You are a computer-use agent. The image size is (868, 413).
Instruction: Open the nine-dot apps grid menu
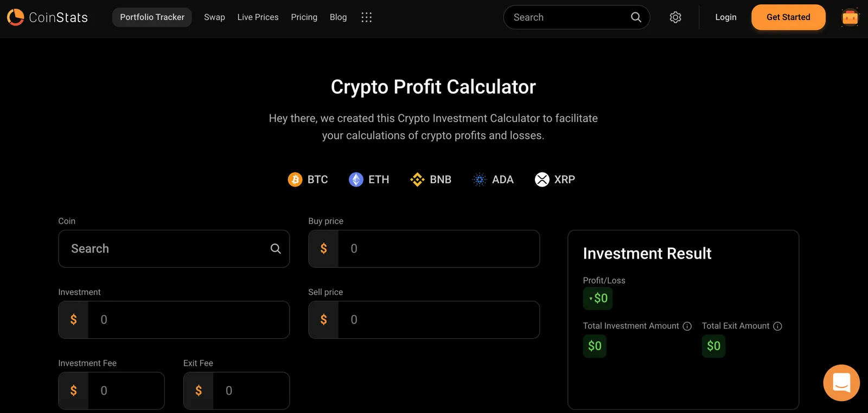367,17
